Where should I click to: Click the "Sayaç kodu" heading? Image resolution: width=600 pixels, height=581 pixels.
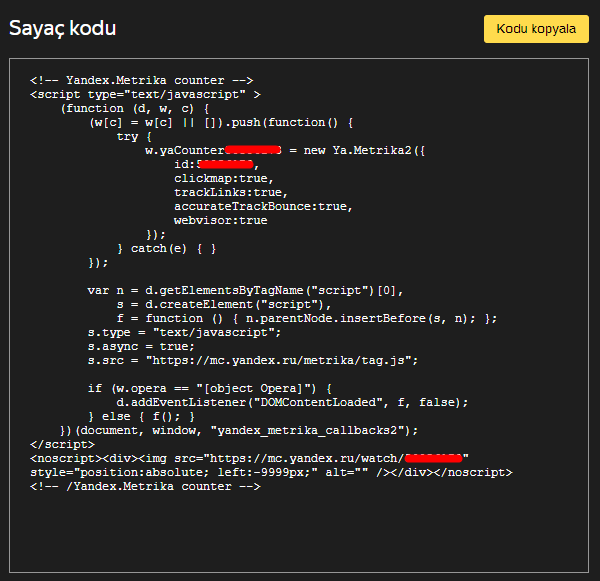coord(62,29)
